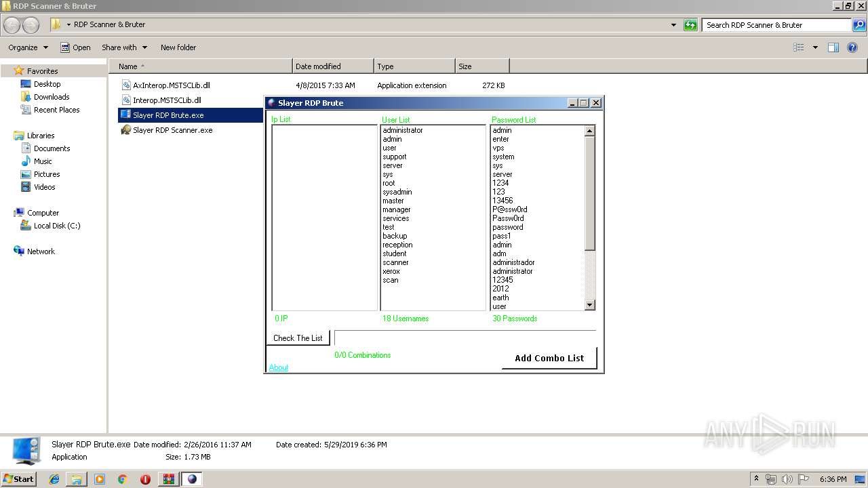Image resolution: width=868 pixels, height=488 pixels.
Task: Sort files by the Date modified column
Action: [333, 66]
